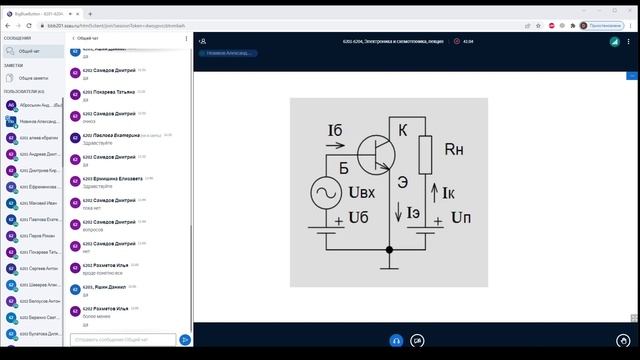Screen dimensions: 640x360
Task: Click the browser address bar URL
Action: point(116,26)
